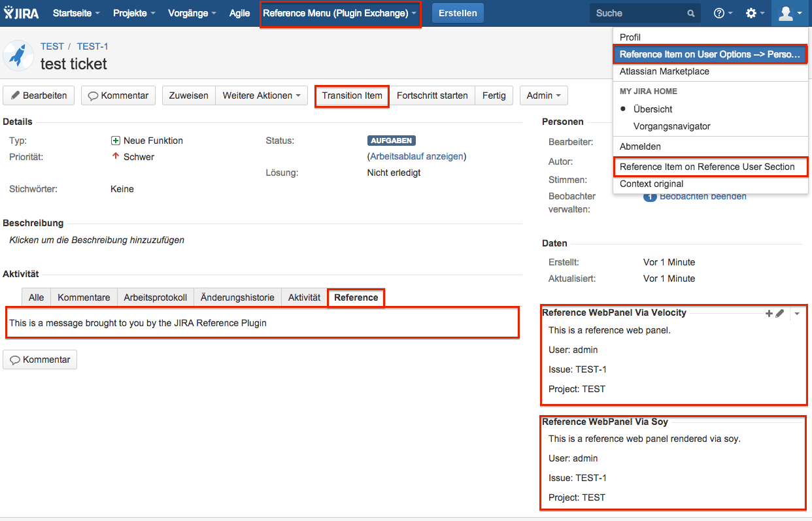Open the Agile menu item
Image resolution: width=812 pixels, height=521 pixels.
(240, 13)
